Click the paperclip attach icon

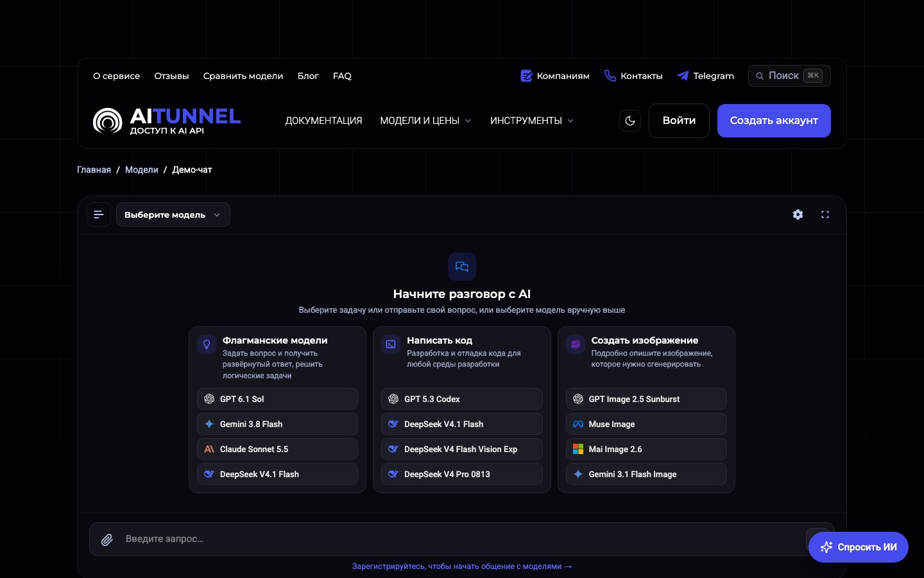107,539
